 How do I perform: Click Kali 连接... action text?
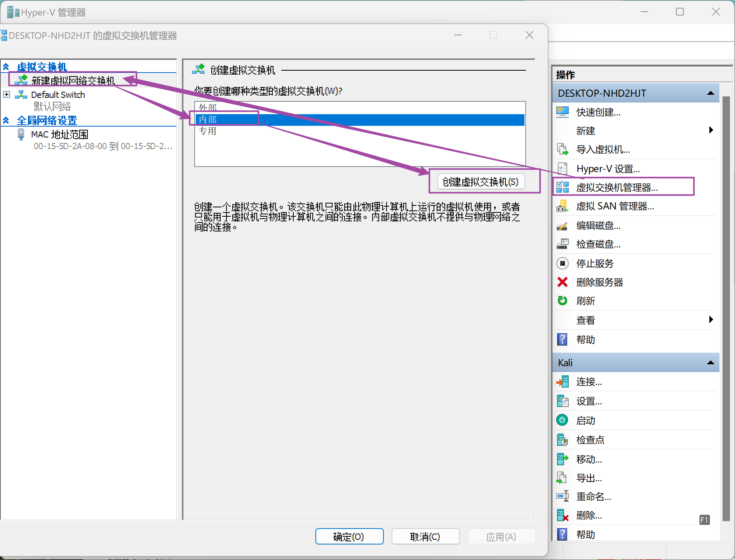[x=589, y=382]
